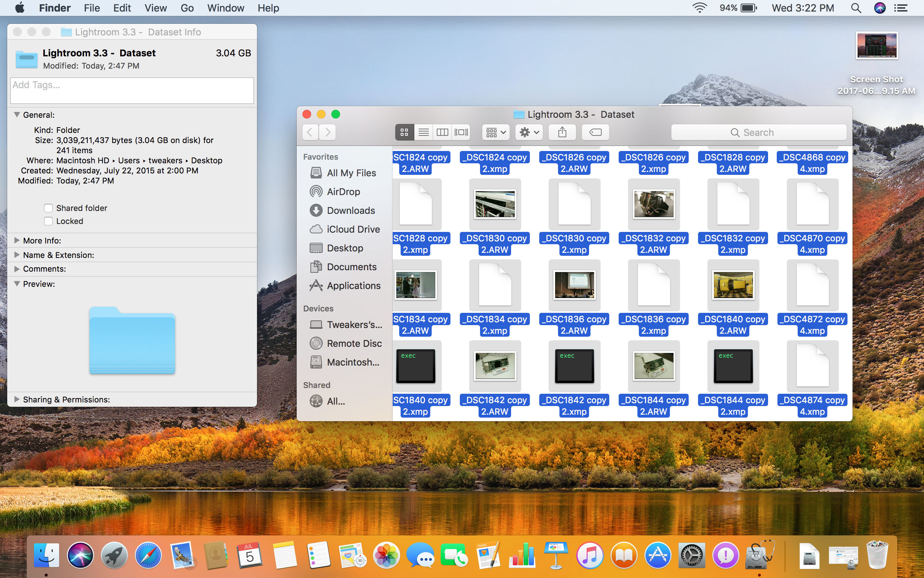The height and width of the screenshot is (578, 924).
Task: Open Keynote from the Dock
Action: [x=555, y=555]
